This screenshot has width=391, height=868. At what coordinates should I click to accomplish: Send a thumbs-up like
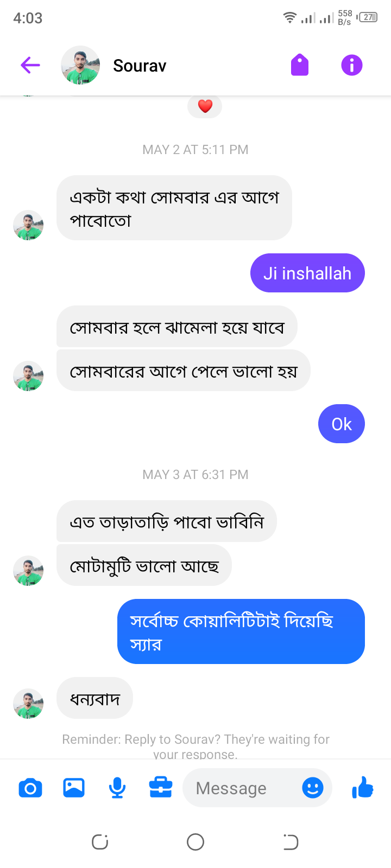click(x=363, y=788)
